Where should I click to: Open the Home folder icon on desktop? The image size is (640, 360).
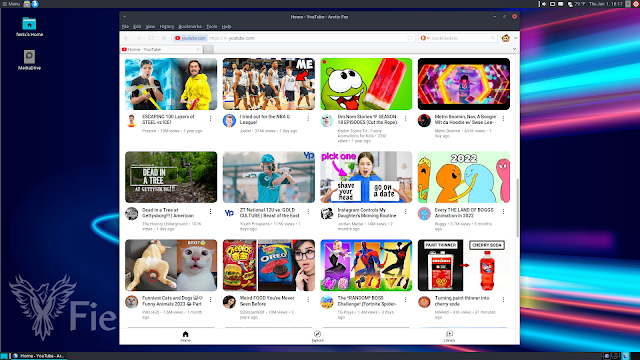[x=29, y=27]
